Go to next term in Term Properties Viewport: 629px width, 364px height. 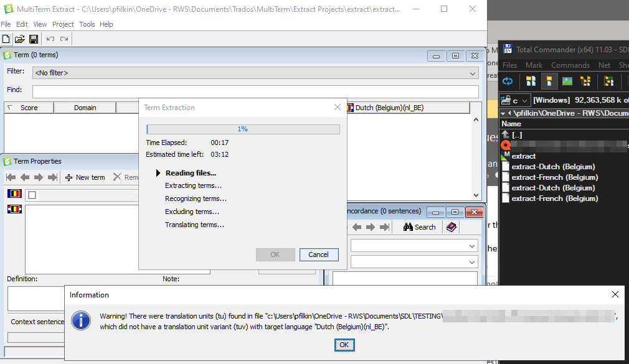(39, 177)
